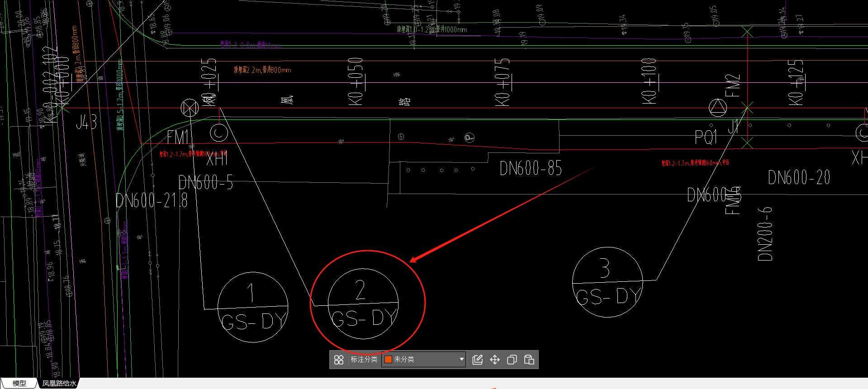Click the FM1 valve label
This screenshot has height=389, width=868.
pyautogui.click(x=178, y=137)
